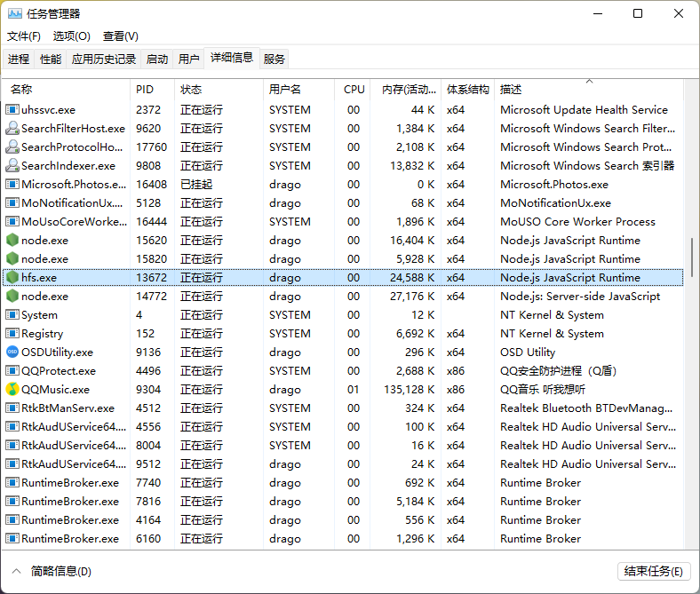Click the QQMusic.exe process icon
The height and width of the screenshot is (594, 700).
[12, 389]
